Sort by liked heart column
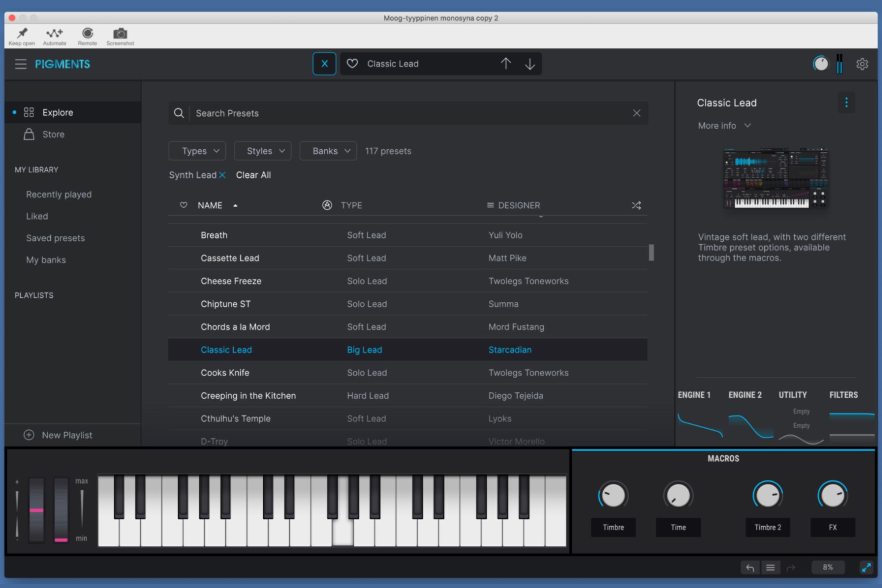 point(183,205)
